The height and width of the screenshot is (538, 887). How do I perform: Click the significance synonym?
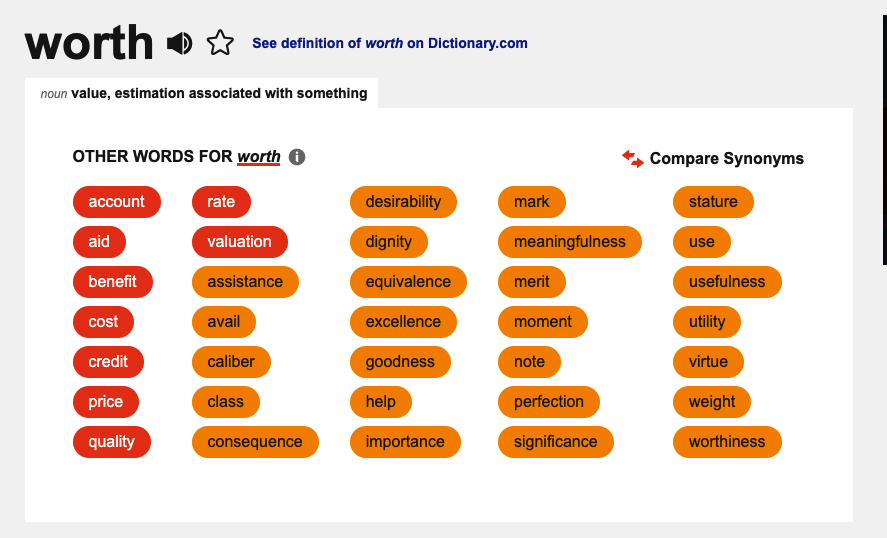(556, 442)
